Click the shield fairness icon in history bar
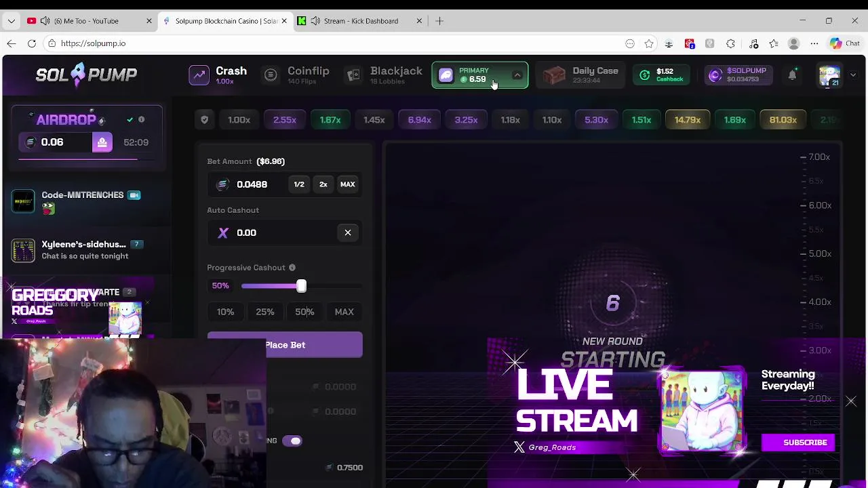 (204, 120)
